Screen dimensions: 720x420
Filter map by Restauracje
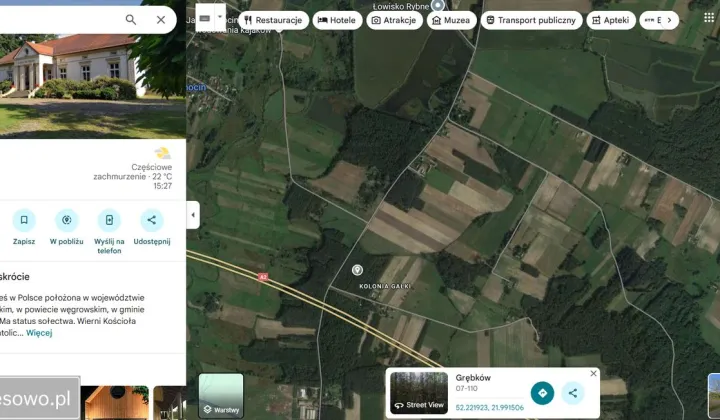pos(273,20)
